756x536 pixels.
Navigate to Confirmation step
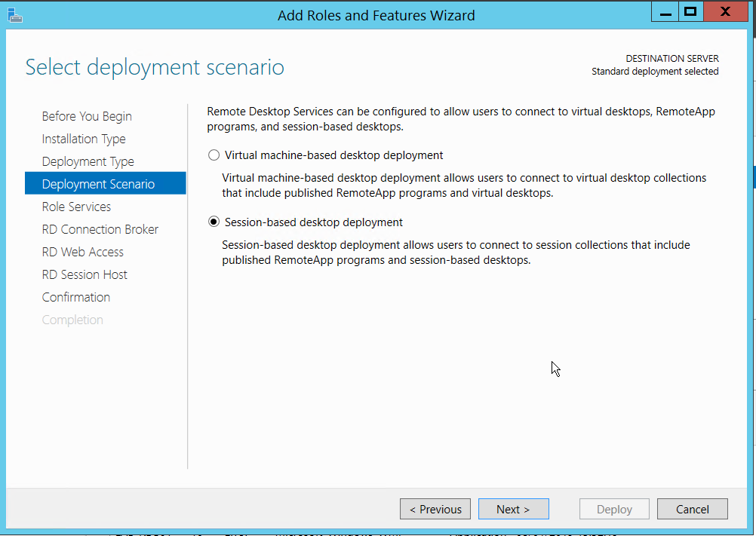[75, 297]
